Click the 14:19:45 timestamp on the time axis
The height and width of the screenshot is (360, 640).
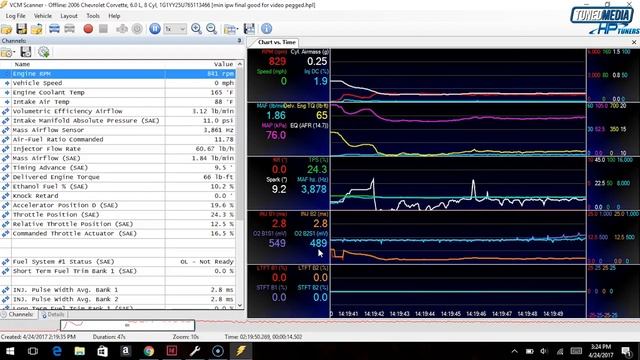click(451, 314)
